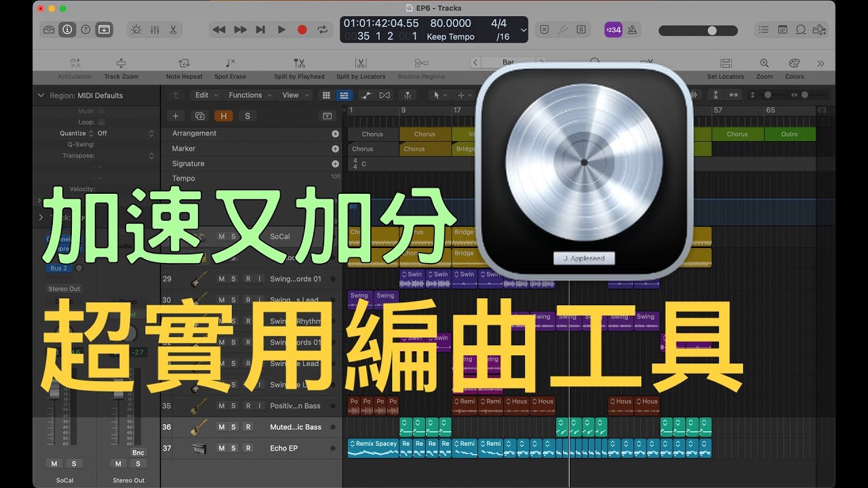Toggle the Inspector info button
868x488 pixels.
tap(68, 30)
